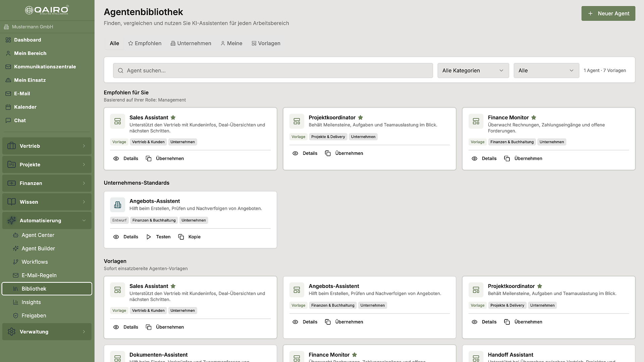Open Kommunikationszentrale in the sidebar

click(45, 67)
